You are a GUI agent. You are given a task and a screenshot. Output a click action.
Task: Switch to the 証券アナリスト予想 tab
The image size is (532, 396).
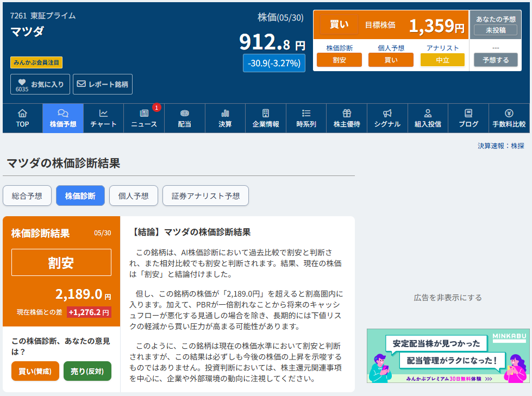tap(205, 196)
